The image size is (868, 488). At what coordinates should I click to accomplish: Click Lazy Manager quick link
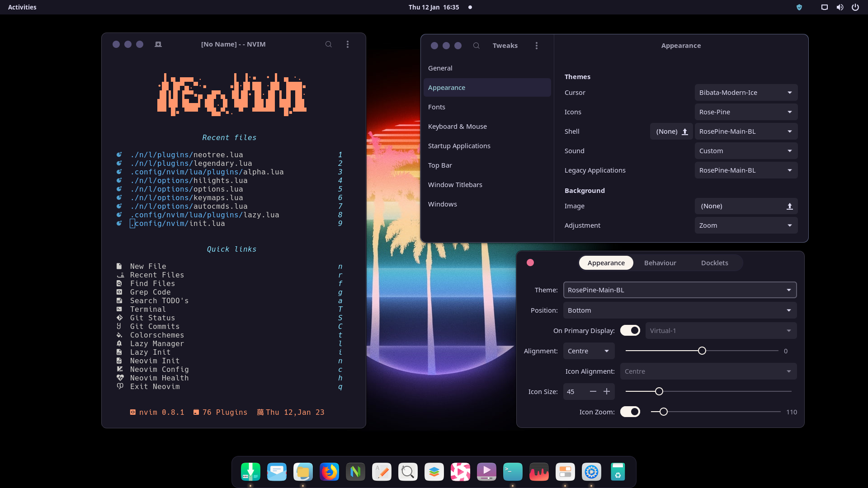click(157, 344)
